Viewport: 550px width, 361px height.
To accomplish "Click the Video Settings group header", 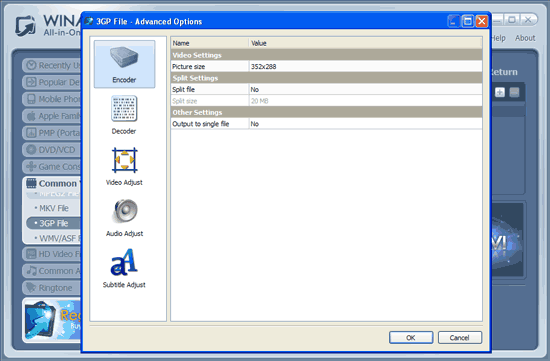I will tap(327, 55).
